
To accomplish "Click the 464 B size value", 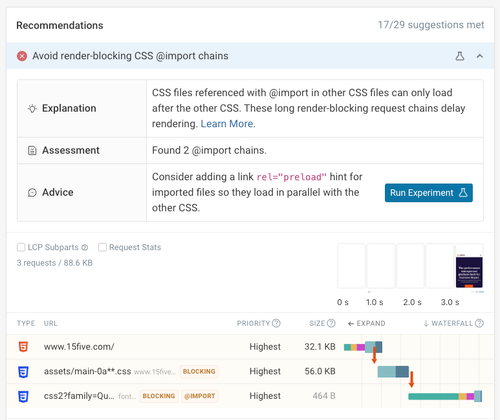I will 324,396.
